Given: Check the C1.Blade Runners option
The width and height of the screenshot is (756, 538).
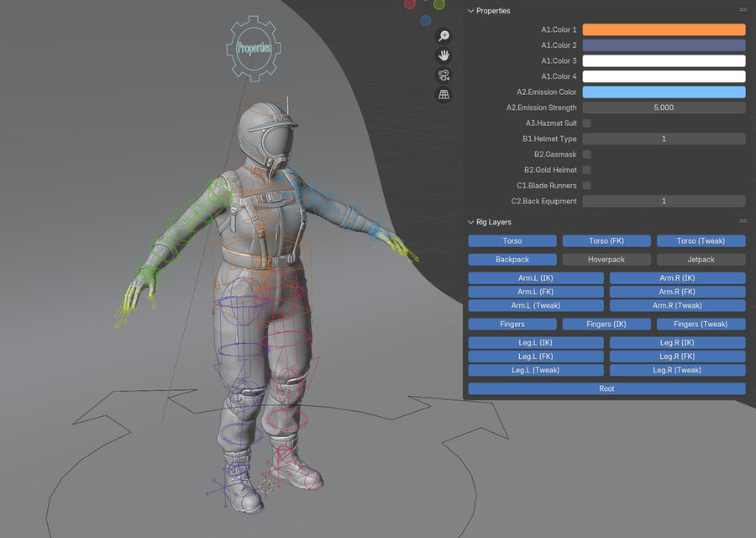Looking at the screenshot, I should tap(585, 185).
